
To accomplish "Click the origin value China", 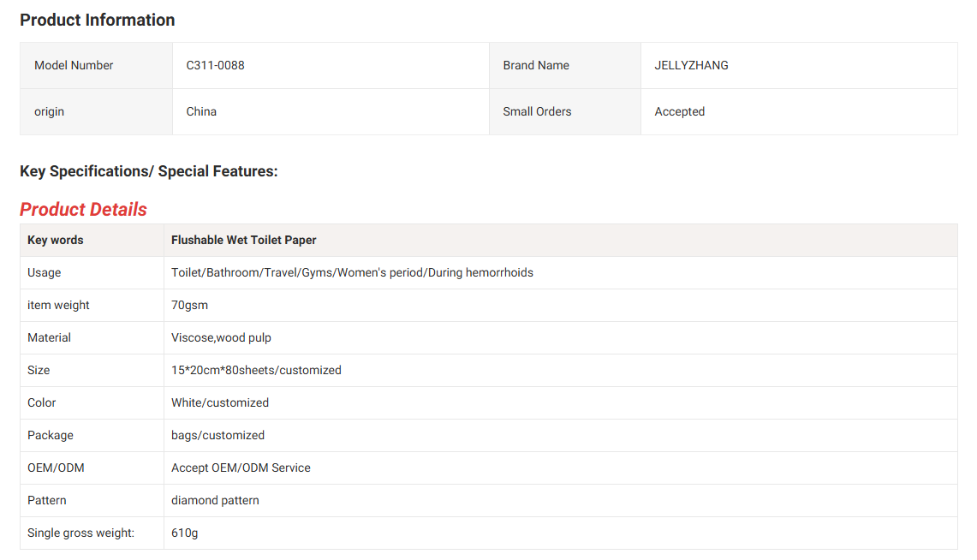I will click(x=201, y=111).
